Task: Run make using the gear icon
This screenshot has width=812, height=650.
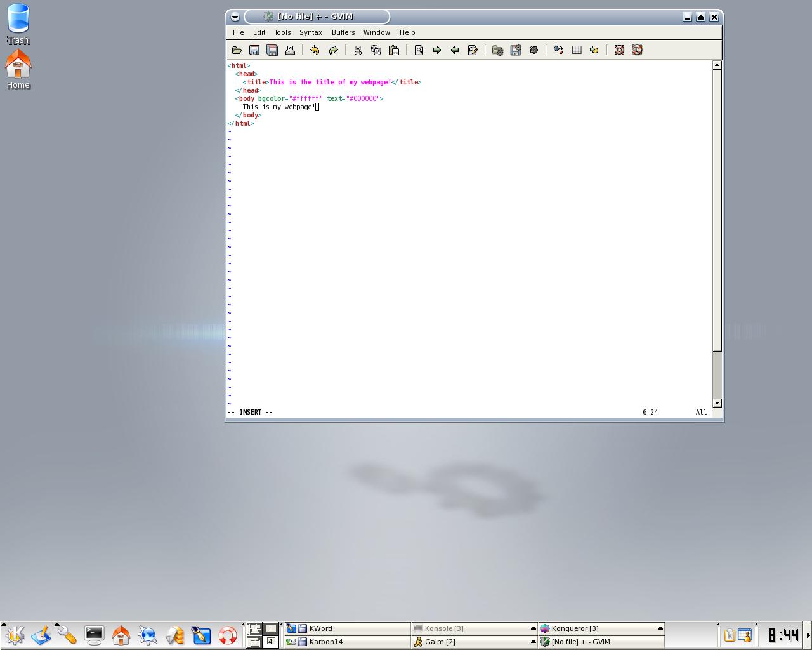Action: coord(534,50)
